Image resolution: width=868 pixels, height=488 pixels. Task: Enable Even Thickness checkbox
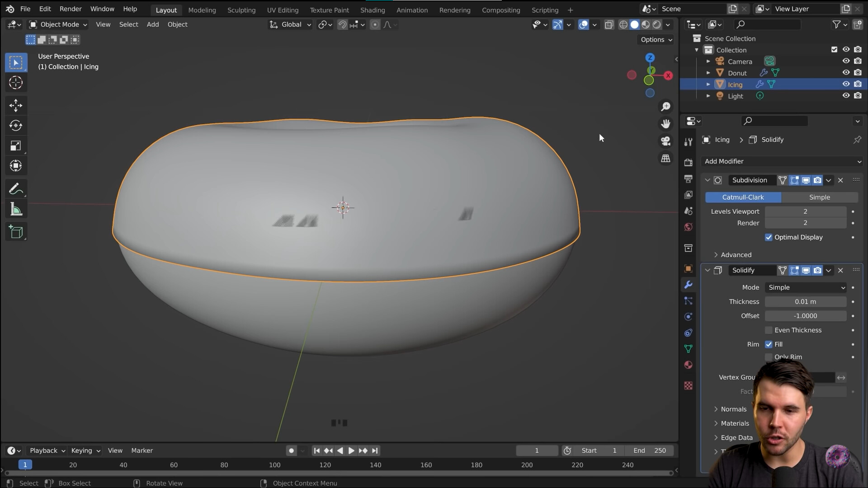click(769, 330)
